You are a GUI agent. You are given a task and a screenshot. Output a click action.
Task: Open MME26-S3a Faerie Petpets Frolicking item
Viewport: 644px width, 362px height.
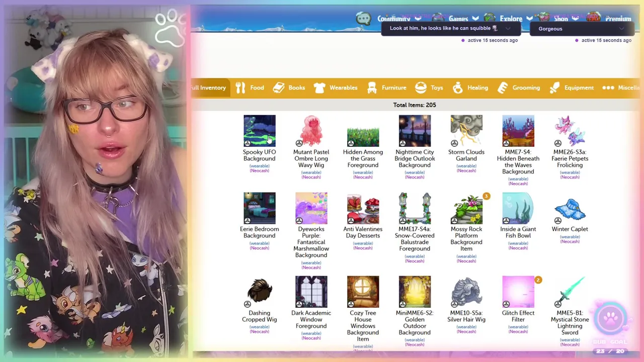[570, 131]
